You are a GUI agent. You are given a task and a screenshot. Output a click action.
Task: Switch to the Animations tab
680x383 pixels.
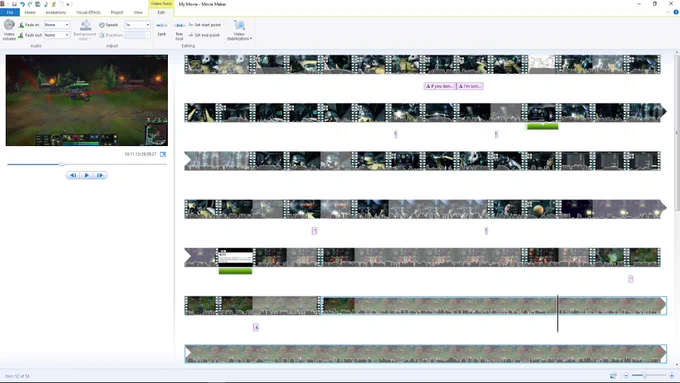coord(56,12)
